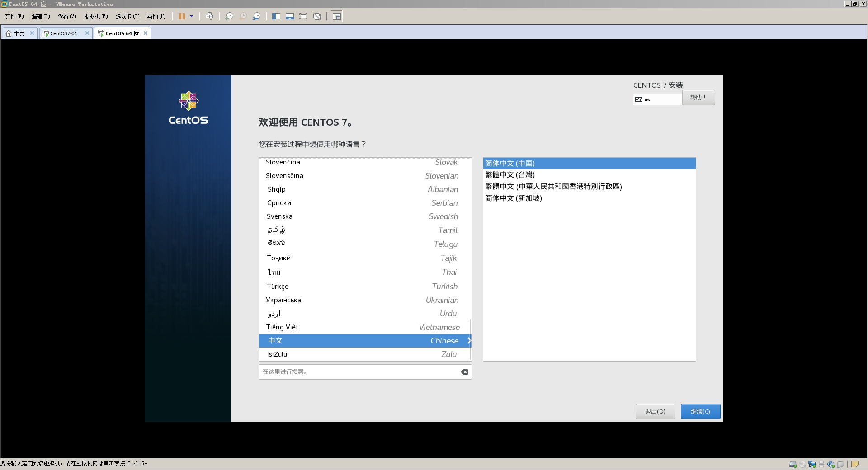Click the USB device status icon
The height and width of the screenshot is (470, 868).
(x=840, y=464)
